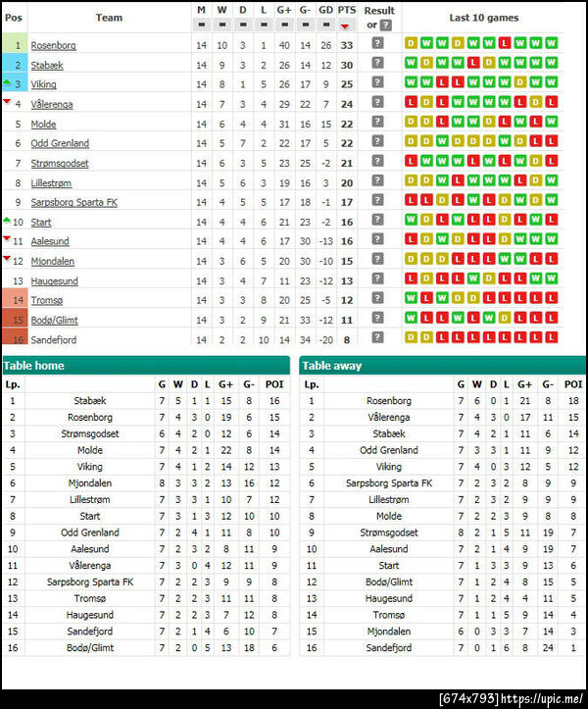
Task: Sort standings by wins column
Action: coord(221,25)
